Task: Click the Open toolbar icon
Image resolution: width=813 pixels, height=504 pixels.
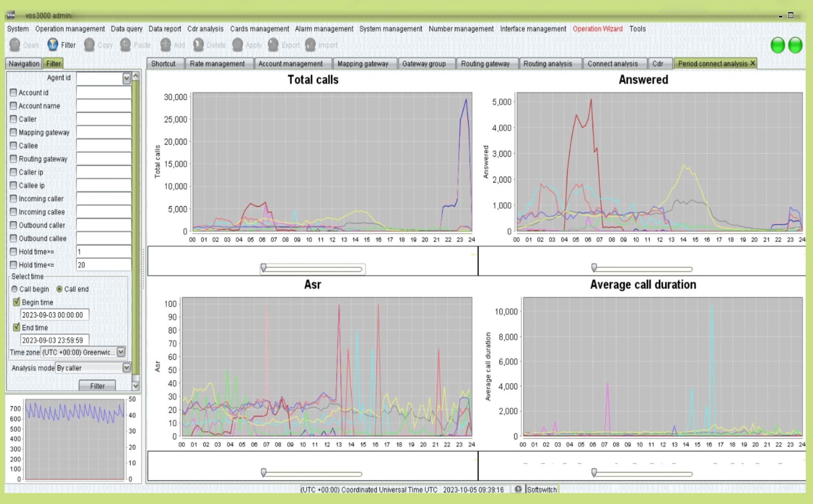Action: [x=15, y=45]
